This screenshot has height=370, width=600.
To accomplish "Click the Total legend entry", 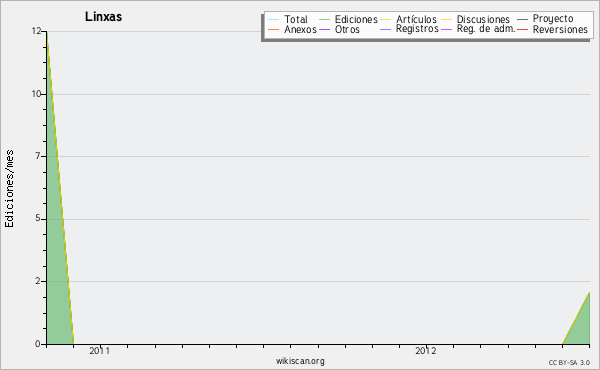I will 296,19.
